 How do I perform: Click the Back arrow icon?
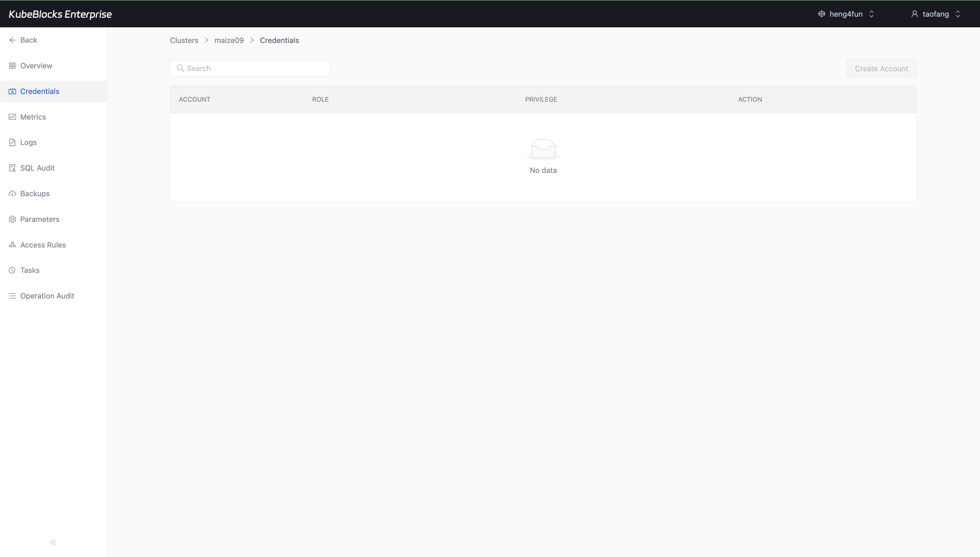coord(12,40)
